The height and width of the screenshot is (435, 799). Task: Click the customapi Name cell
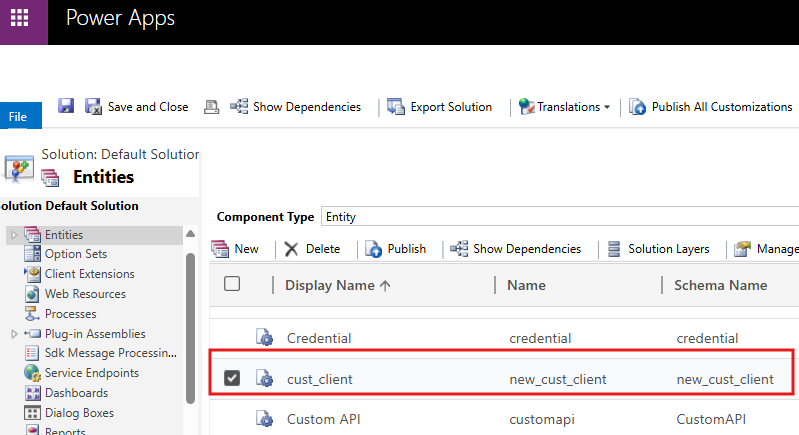pos(542,419)
